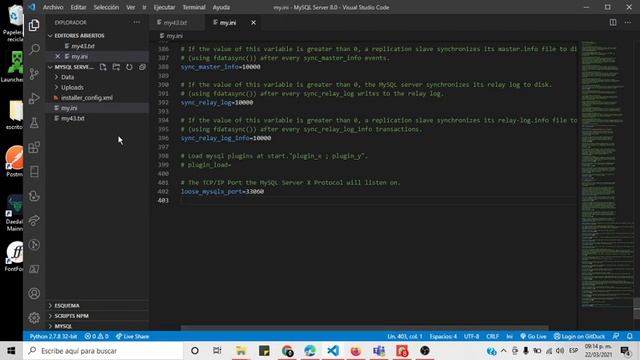Select Python 2.7.8 32-bit interpreter
Image resolution: width=640 pixels, height=360 pixels.
[x=53, y=336]
